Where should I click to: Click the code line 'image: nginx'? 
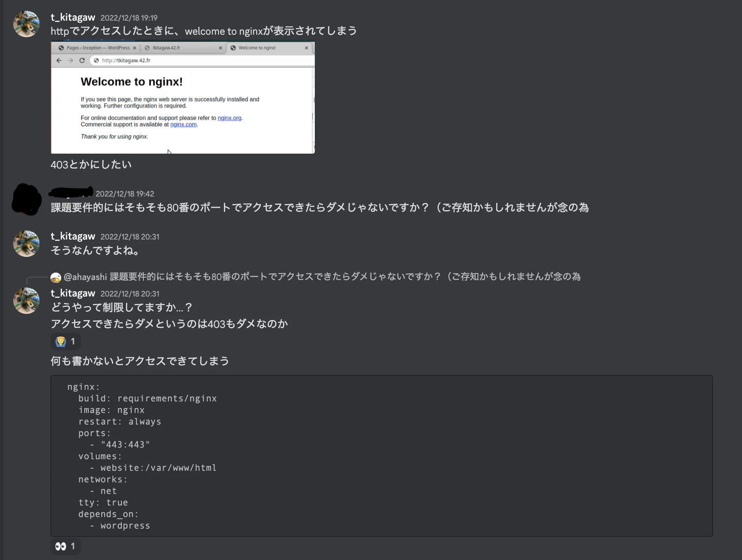pos(112,410)
